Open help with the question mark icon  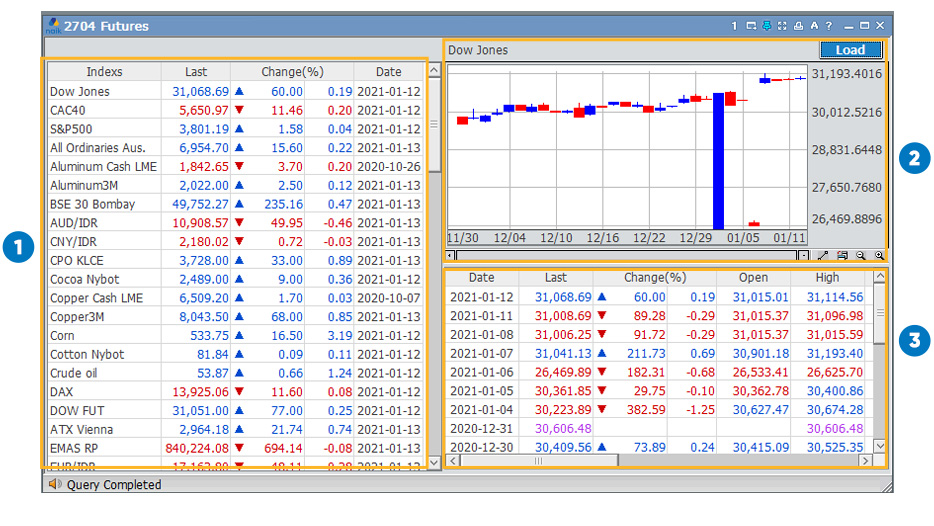[x=829, y=26]
